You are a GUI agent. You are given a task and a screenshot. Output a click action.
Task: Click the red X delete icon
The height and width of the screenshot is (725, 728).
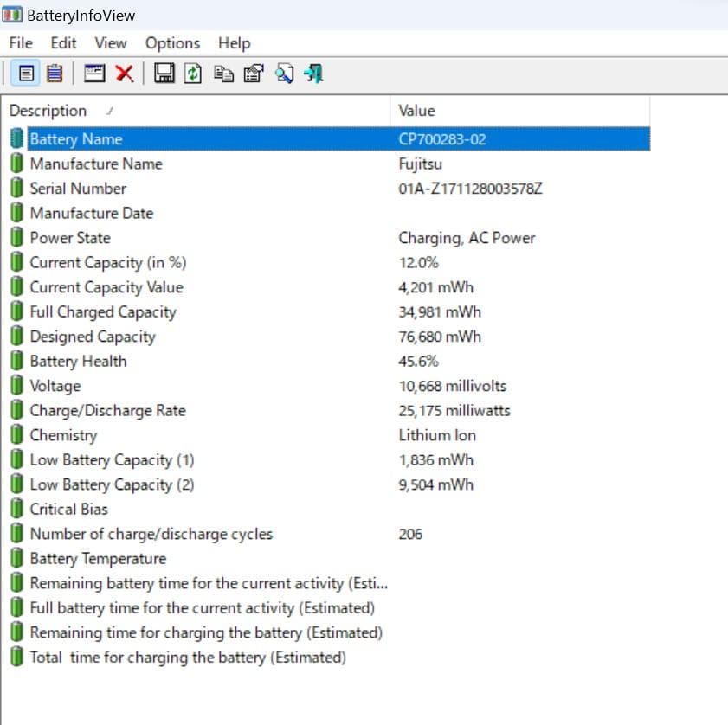(x=124, y=74)
